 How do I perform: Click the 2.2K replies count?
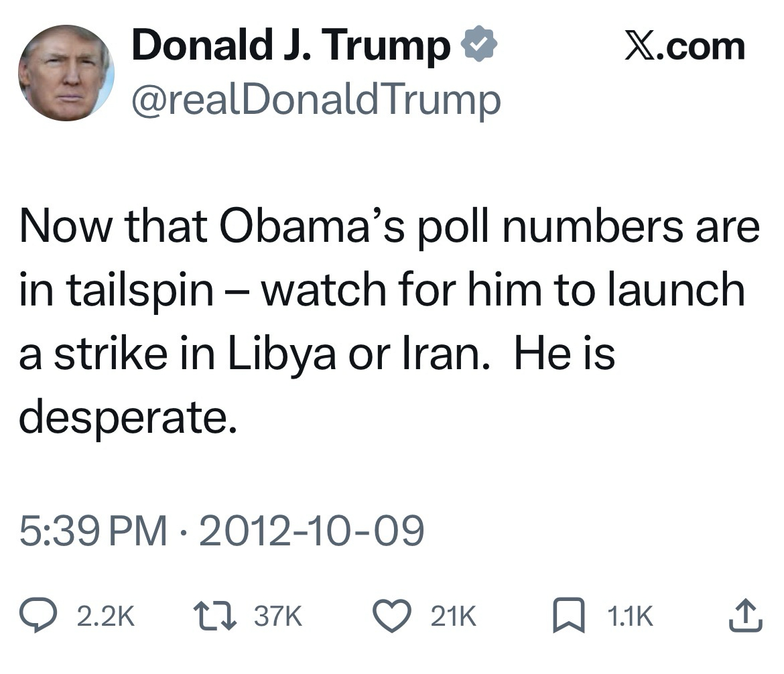(106, 617)
